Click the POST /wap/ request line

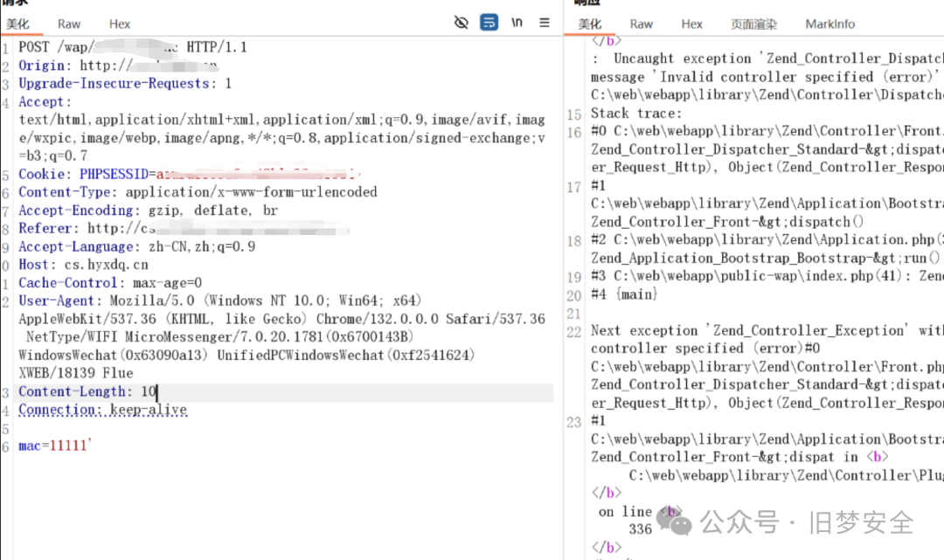pyautogui.click(x=133, y=47)
